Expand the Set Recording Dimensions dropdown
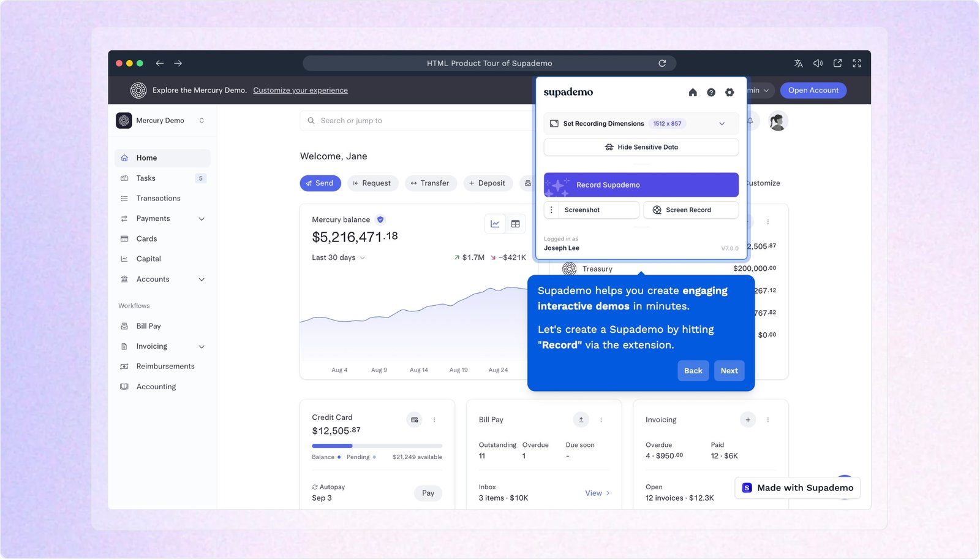This screenshot has height=559, width=980. coord(722,124)
